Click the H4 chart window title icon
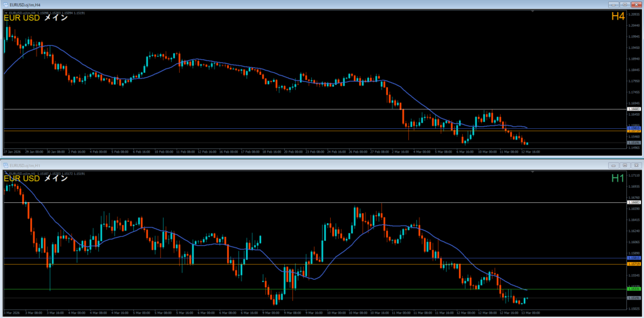The image size is (644, 318). point(6,4)
